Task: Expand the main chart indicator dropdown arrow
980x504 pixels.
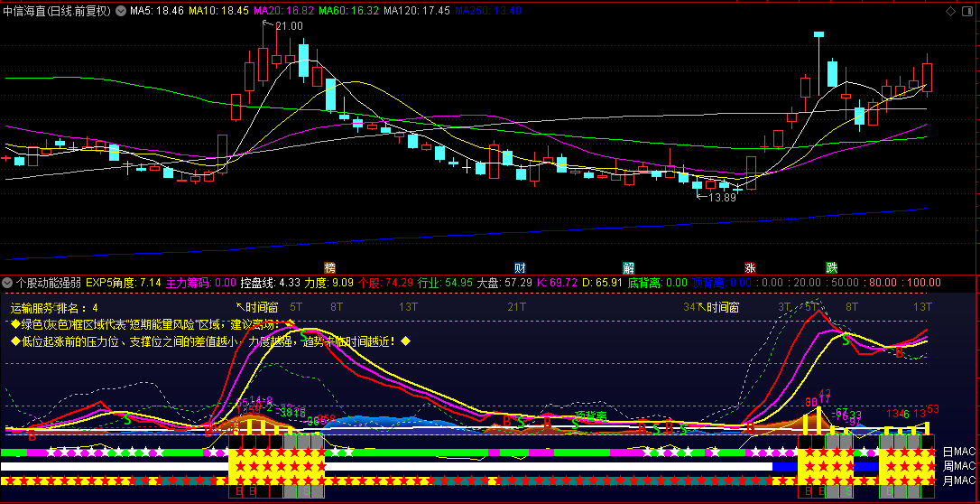Action: click(121, 11)
